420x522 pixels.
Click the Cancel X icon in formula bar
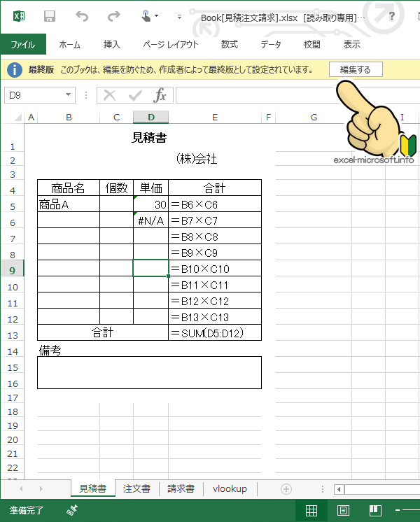point(110,96)
